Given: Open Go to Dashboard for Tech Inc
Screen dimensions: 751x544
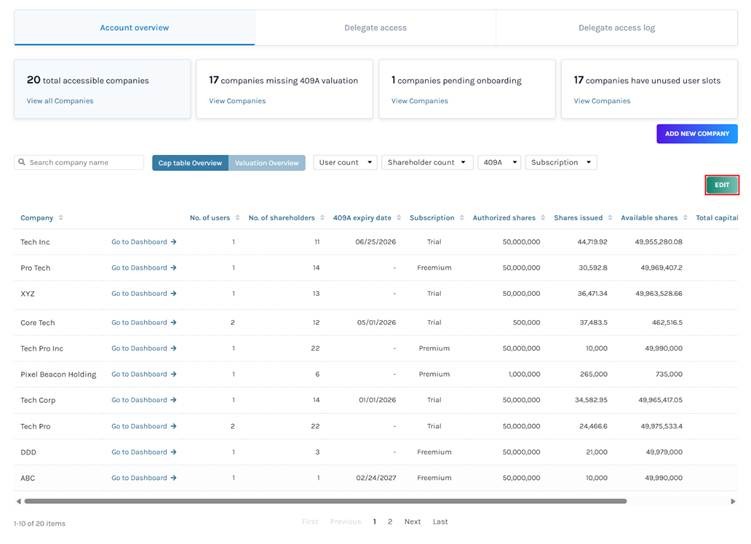Looking at the screenshot, I should click(143, 242).
